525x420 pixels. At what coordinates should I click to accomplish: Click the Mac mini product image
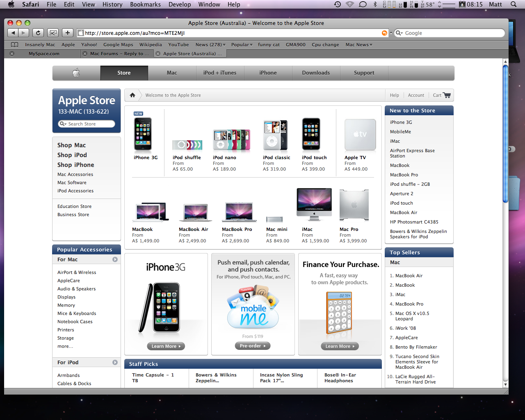(274, 219)
